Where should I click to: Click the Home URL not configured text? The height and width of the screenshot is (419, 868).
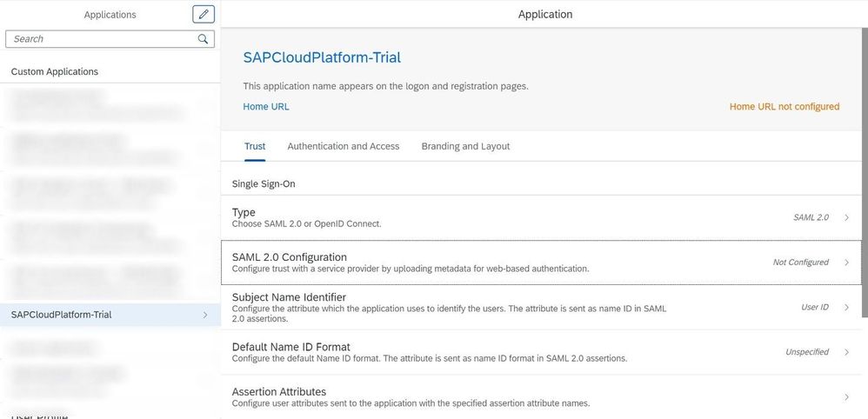pyautogui.click(x=785, y=107)
